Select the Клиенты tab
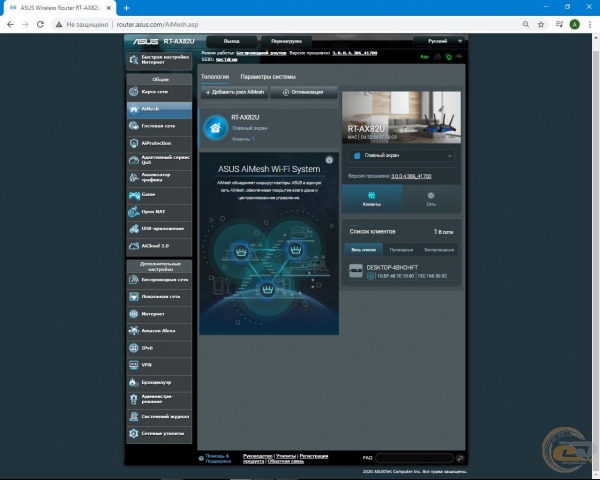The image size is (600, 480). click(x=372, y=199)
